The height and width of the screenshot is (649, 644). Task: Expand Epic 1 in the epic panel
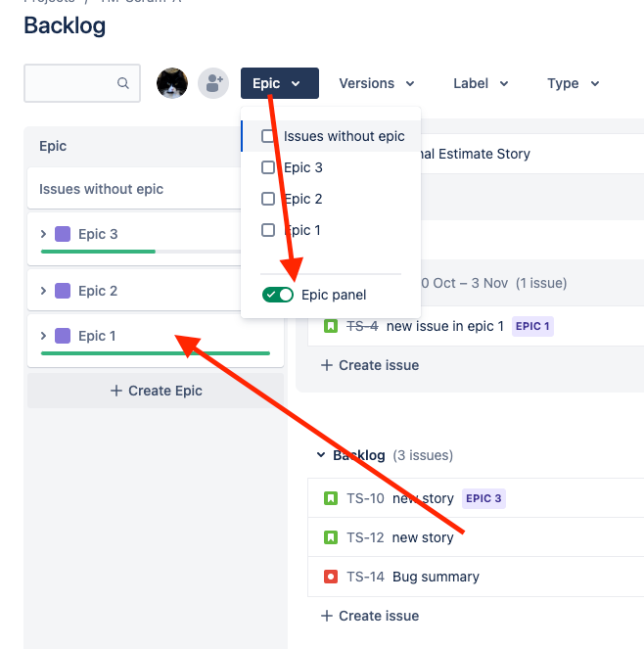tap(43, 336)
